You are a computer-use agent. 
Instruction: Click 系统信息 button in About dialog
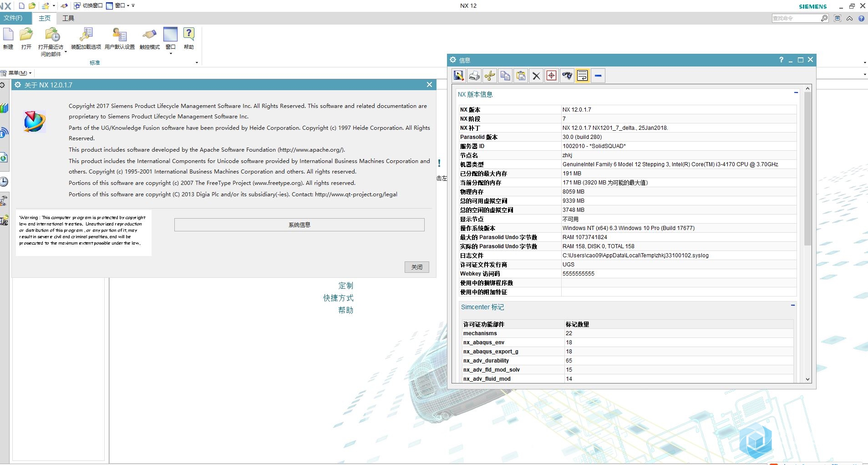tap(299, 225)
